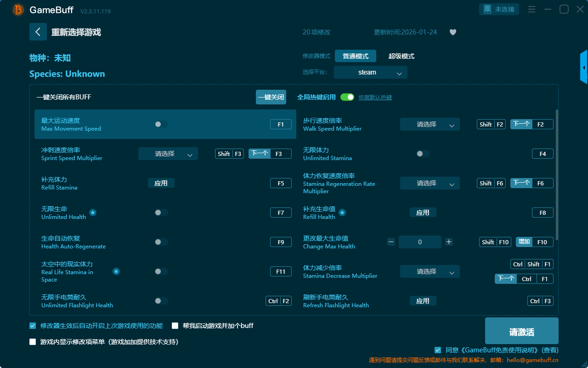Image resolution: width=588 pixels, height=368 pixels.
Task: Click the minus button for Change Max Health
Action: [x=391, y=242]
